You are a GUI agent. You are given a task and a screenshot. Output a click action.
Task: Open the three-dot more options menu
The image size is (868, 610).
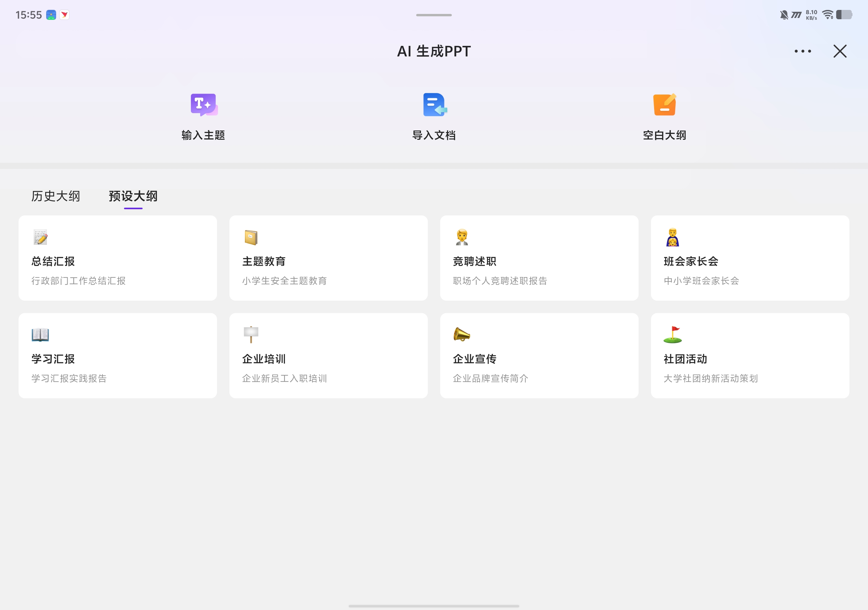[x=803, y=51]
